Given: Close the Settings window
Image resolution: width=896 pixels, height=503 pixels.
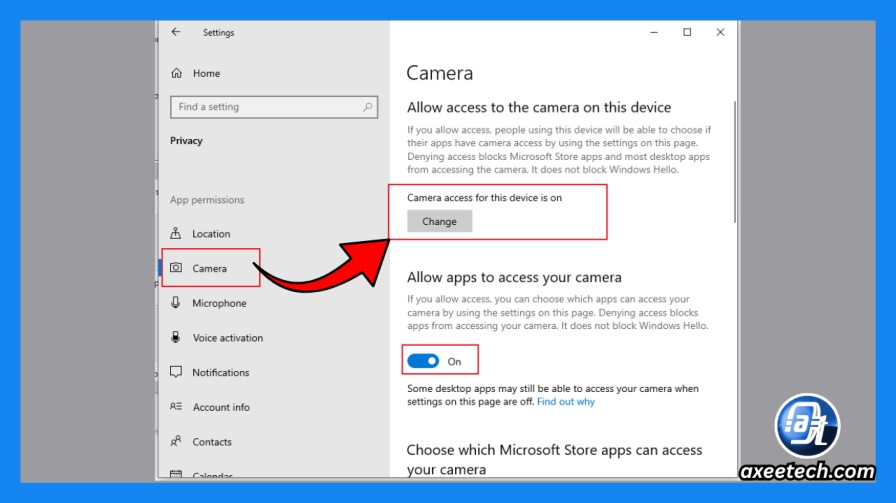Looking at the screenshot, I should [x=720, y=33].
